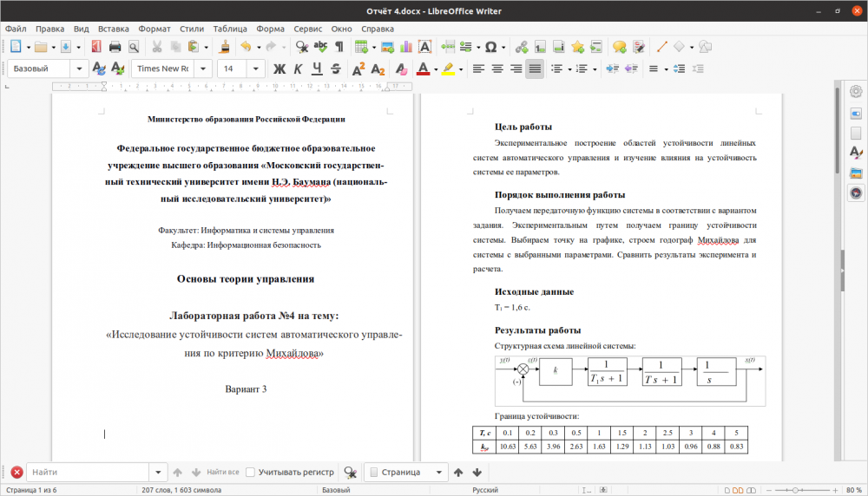Click the Insert Image icon
The height and width of the screenshot is (496, 868).
click(x=386, y=47)
